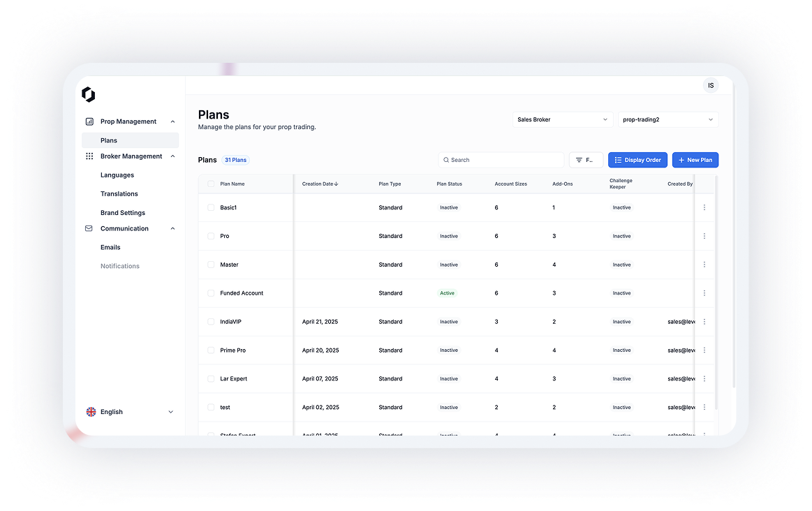
Task: Click the app logo in the sidebar
Action: [89, 94]
